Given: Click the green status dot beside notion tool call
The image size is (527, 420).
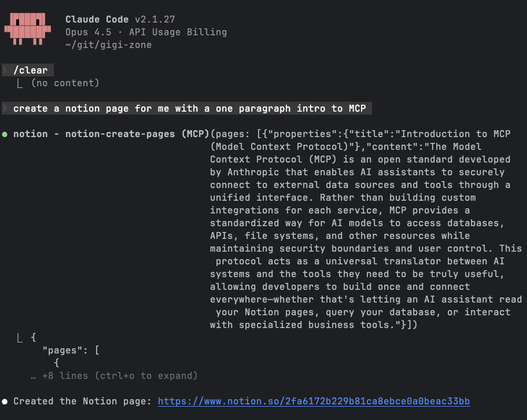Looking at the screenshot, I should [5, 134].
